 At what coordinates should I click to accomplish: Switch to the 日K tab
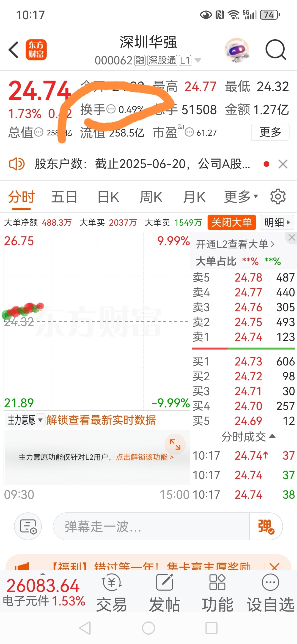pos(108,197)
